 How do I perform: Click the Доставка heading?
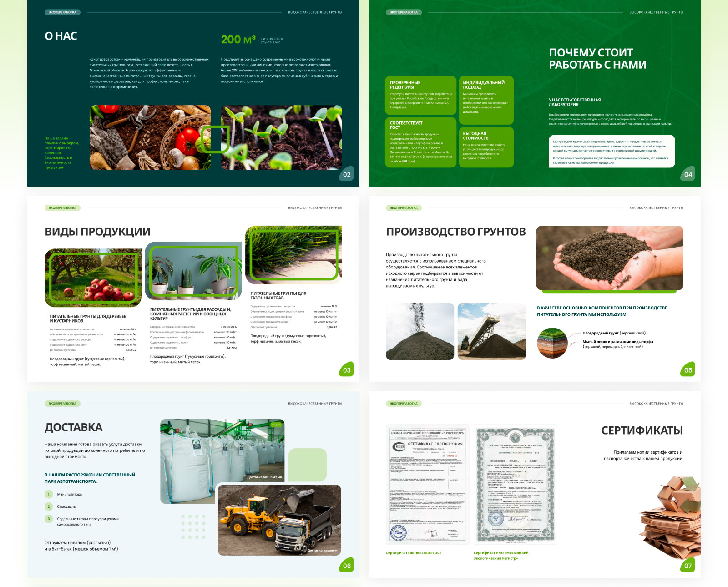tap(74, 427)
